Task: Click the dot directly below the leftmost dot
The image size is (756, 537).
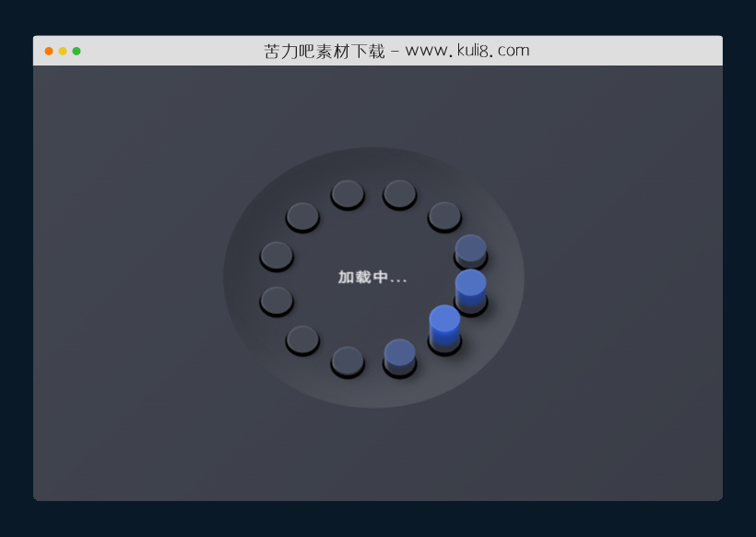Action: tap(275, 300)
